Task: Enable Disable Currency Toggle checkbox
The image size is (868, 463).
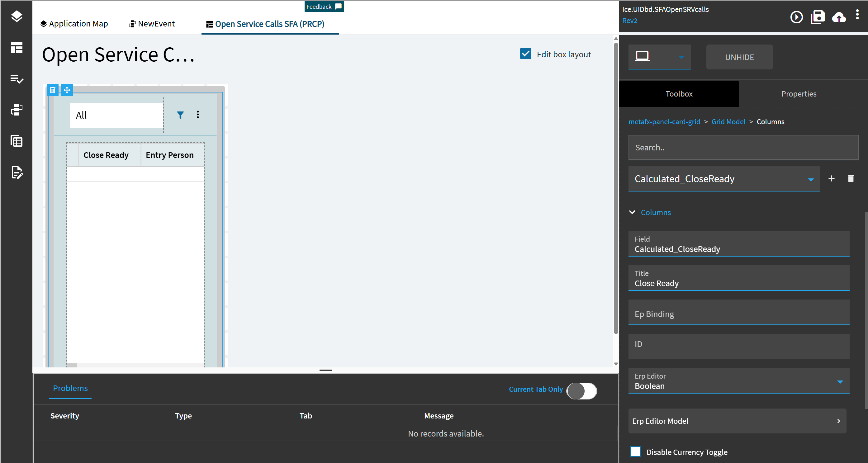Action: pyautogui.click(x=635, y=451)
